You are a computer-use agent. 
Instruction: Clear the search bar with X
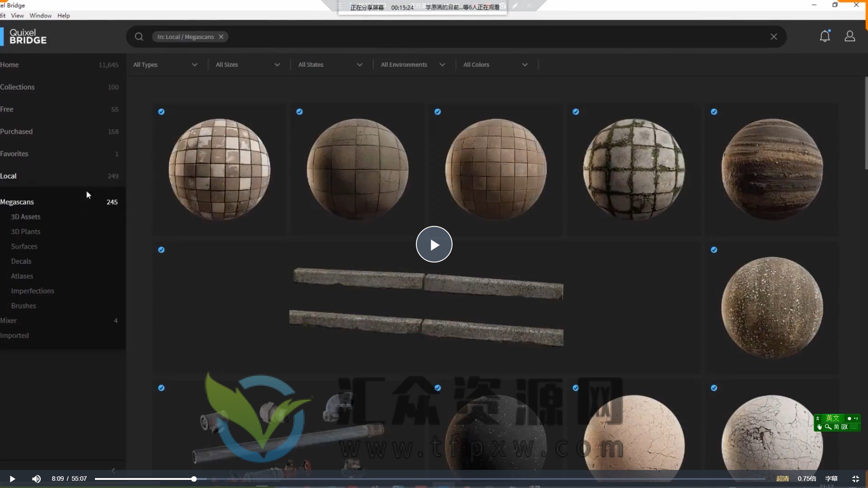[774, 37]
